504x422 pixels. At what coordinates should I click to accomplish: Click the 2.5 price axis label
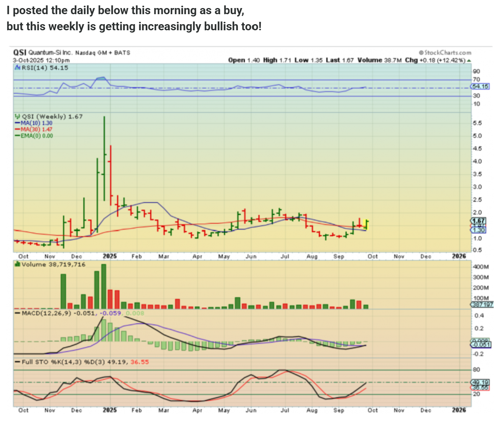tap(478, 200)
